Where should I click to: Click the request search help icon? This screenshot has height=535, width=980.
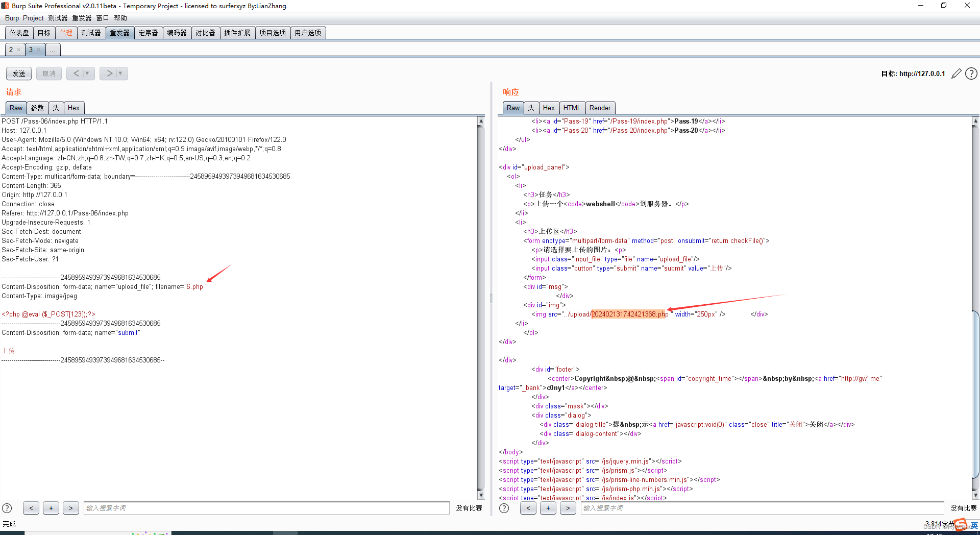(x=7, y=508)
